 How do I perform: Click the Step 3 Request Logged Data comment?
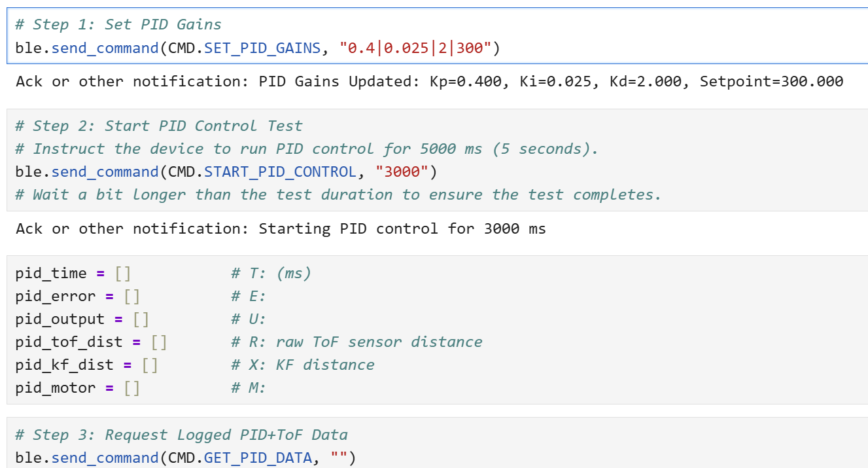tap(181, 435)
